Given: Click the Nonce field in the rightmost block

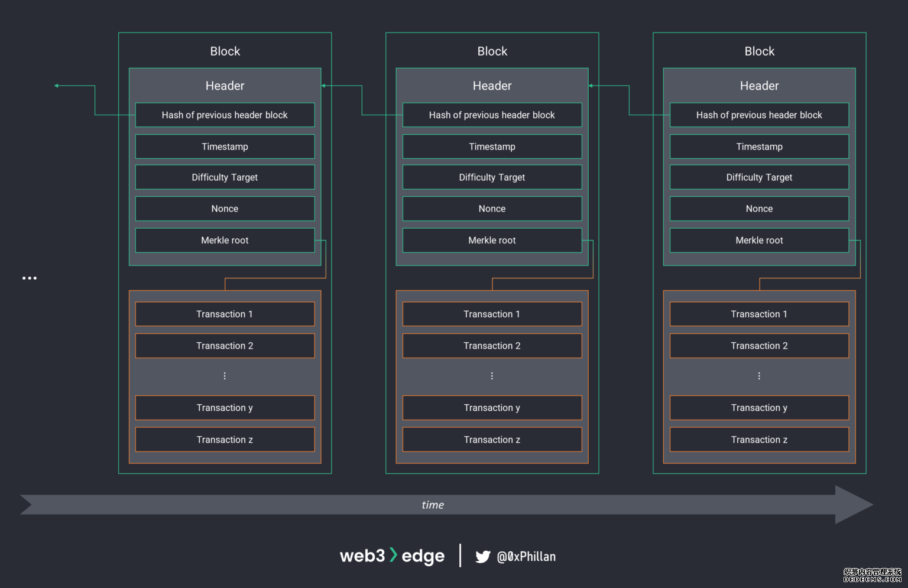Looking at the screenshot, I should [760, 209].
